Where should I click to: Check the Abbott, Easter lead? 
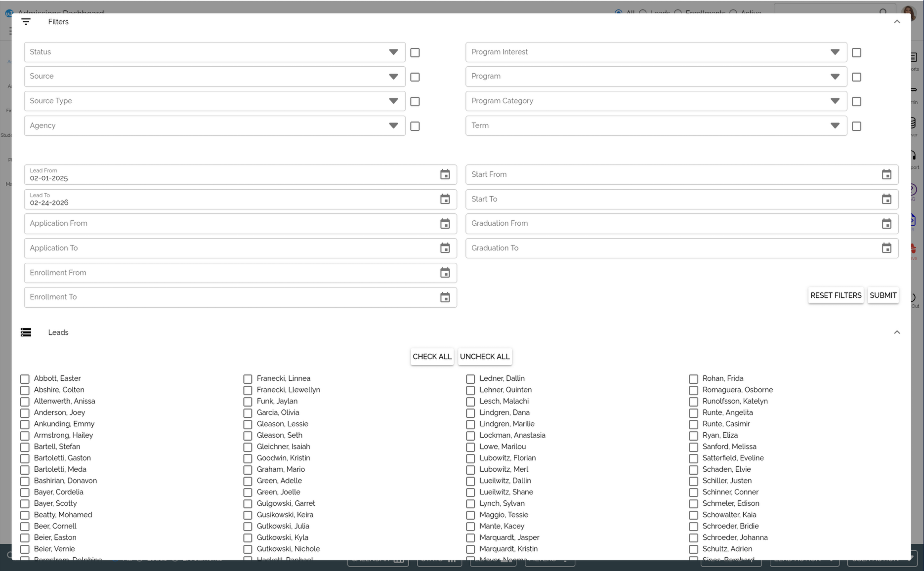tap(25, 379)
